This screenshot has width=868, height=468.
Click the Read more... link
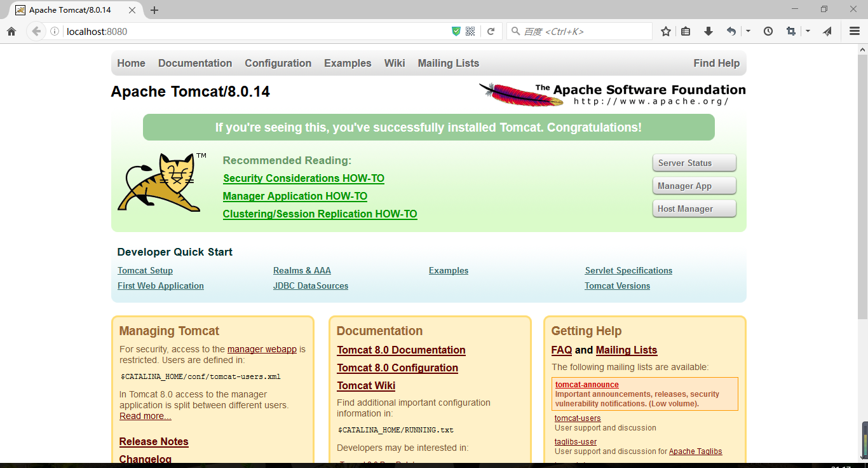[146, 416]
